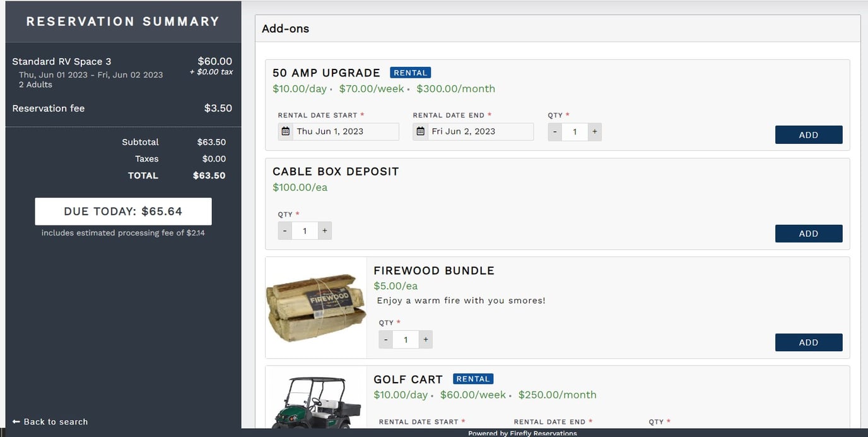
Task: Click the Cable Box Deposit quantity field
Action: (x=305, y=230)
